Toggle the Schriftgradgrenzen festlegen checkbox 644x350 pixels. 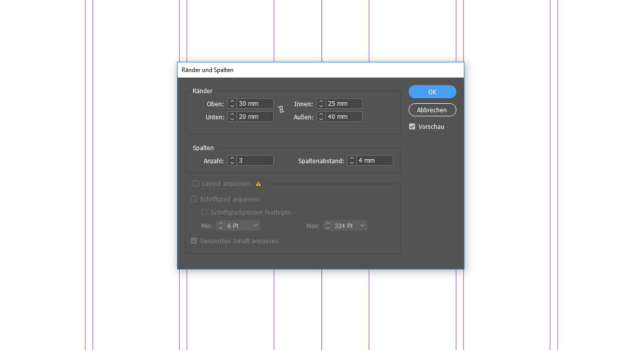[204, 213]
